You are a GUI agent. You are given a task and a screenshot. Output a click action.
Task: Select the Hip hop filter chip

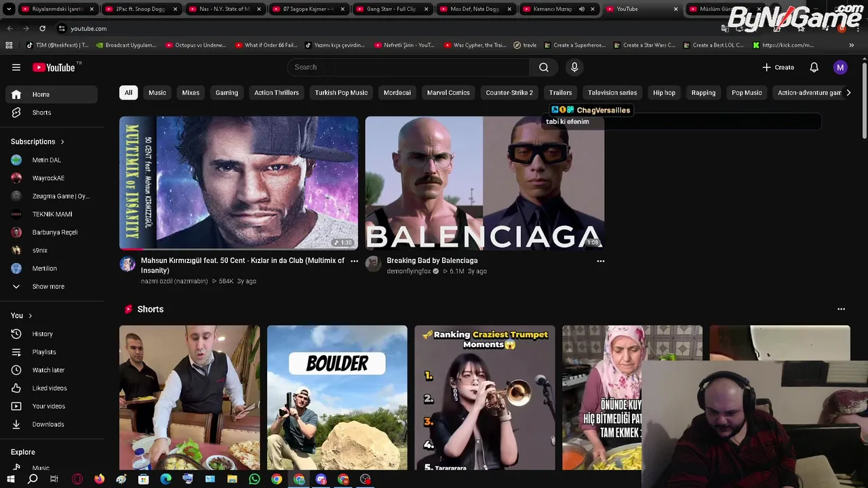[x=664, y=92]
